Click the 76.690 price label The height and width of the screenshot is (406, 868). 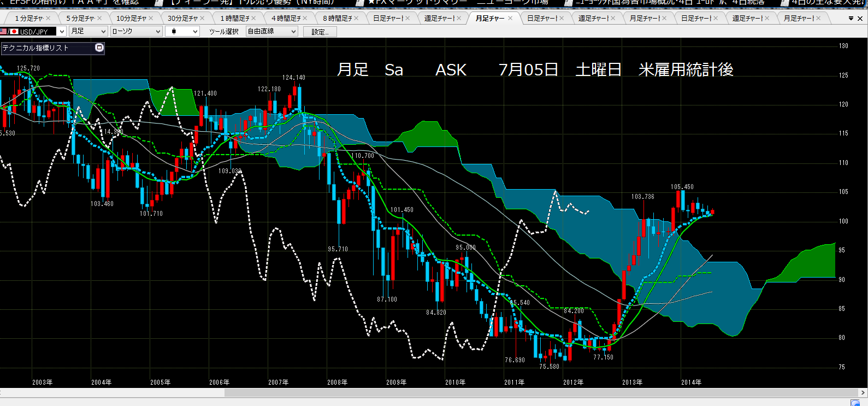tap(515, 360)
